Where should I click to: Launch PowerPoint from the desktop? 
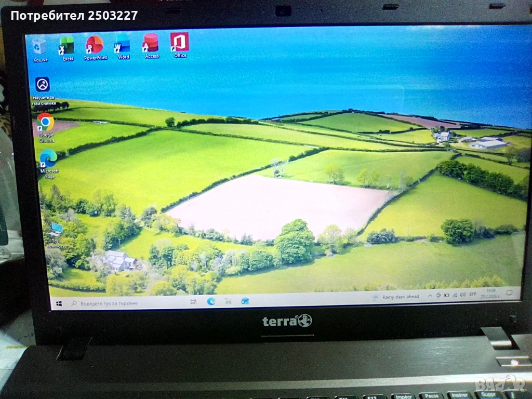click(x=95, y=46)
